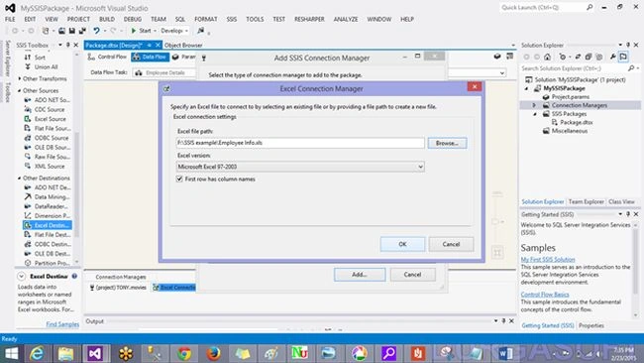The width and height of the screenshot is (644, 363).
Task: Open My First SSIS Solution link
Action: click(x=548, y=260)
